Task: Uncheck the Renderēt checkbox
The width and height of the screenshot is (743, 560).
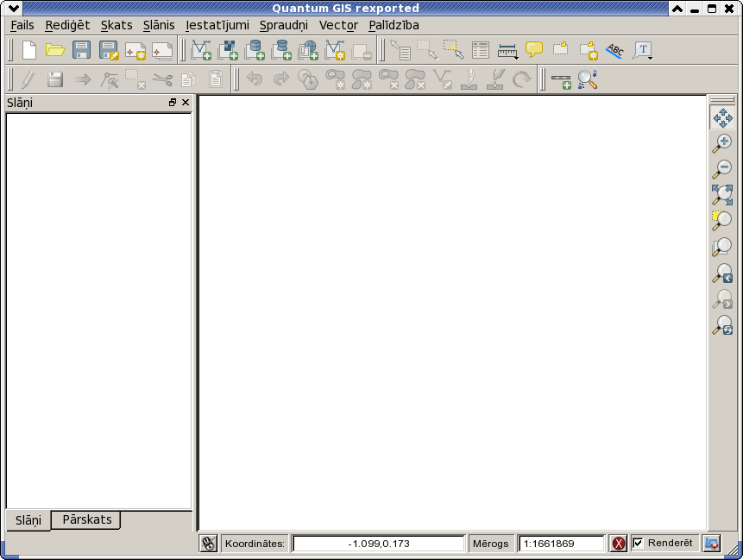Action: (638, 543)
